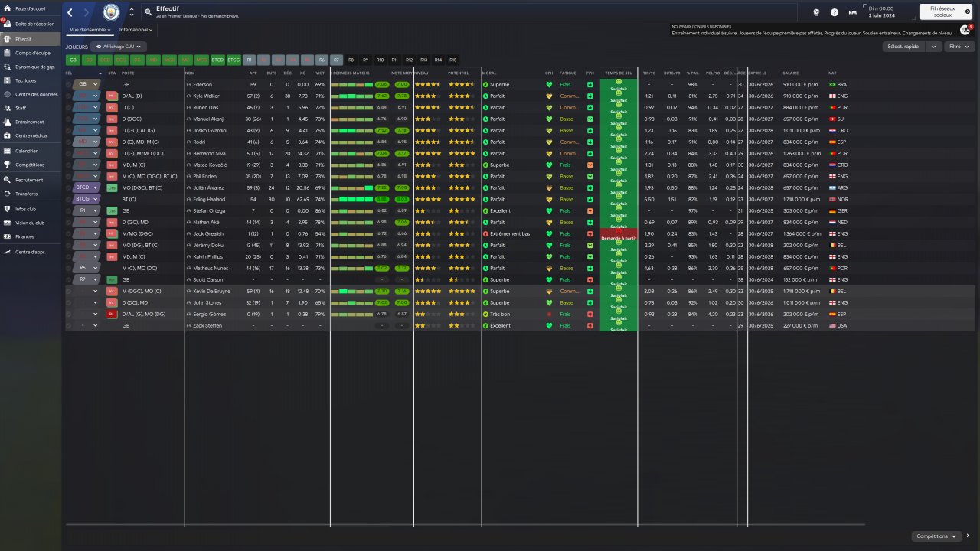
Task: Go back using the left arrow
Action: [71, 12]
